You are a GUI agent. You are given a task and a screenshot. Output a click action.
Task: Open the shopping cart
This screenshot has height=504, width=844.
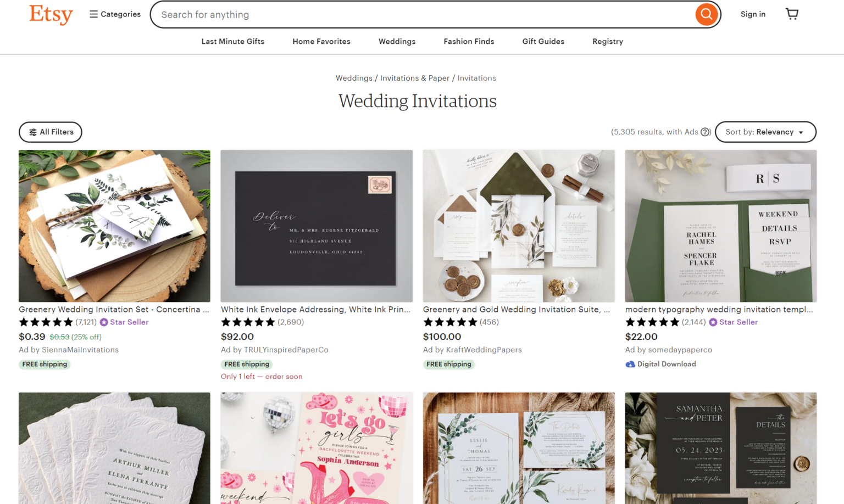tap(792, 14)
